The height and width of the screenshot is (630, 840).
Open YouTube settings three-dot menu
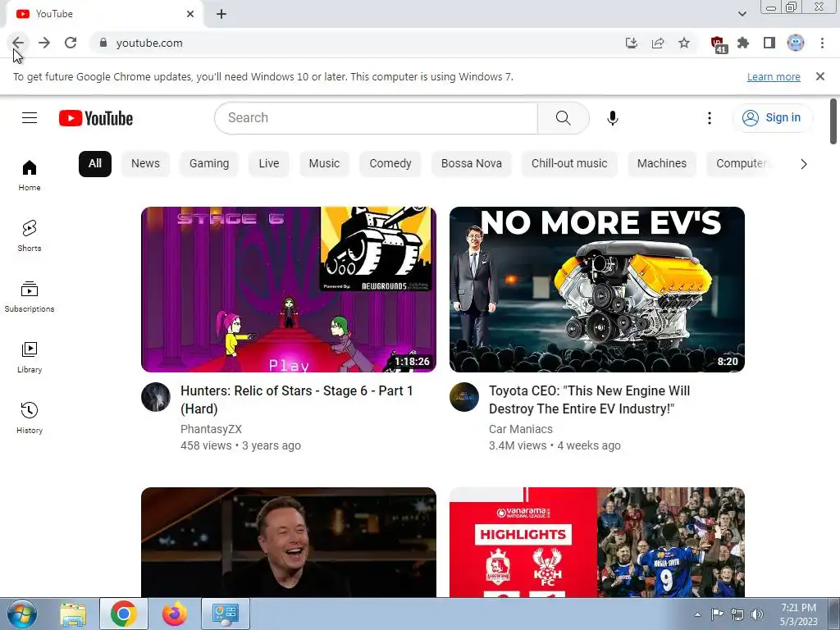[x=710, y=118]
